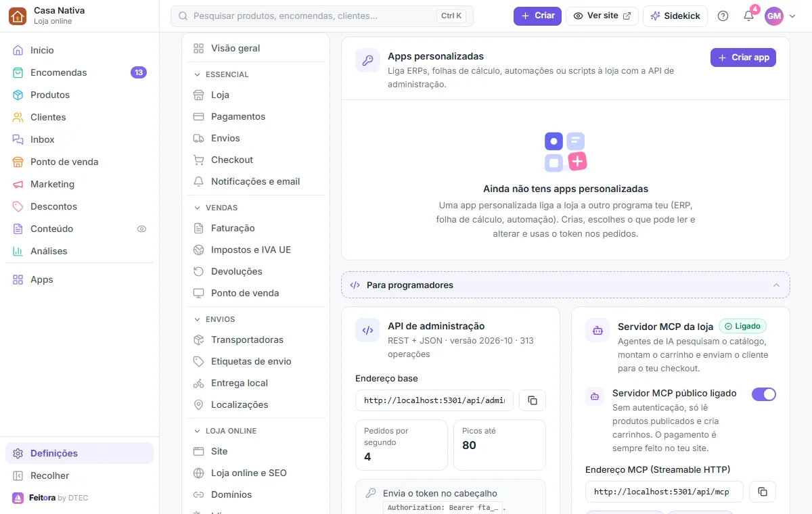Open the Sidekick assistant

[675, 16]
